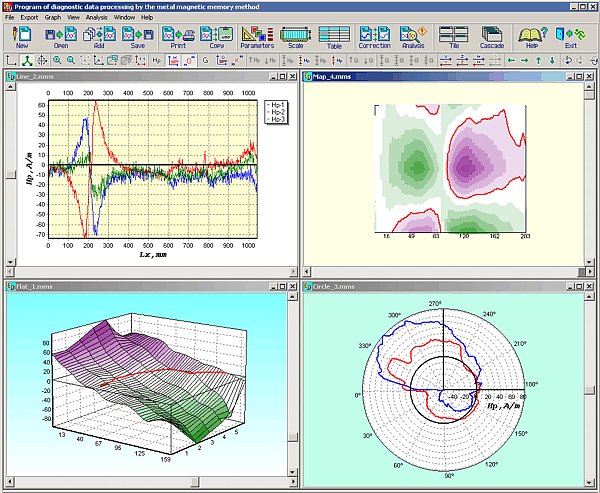
Task: Show the data Table view
Action: pyautogui.click(x=334, y=38)
